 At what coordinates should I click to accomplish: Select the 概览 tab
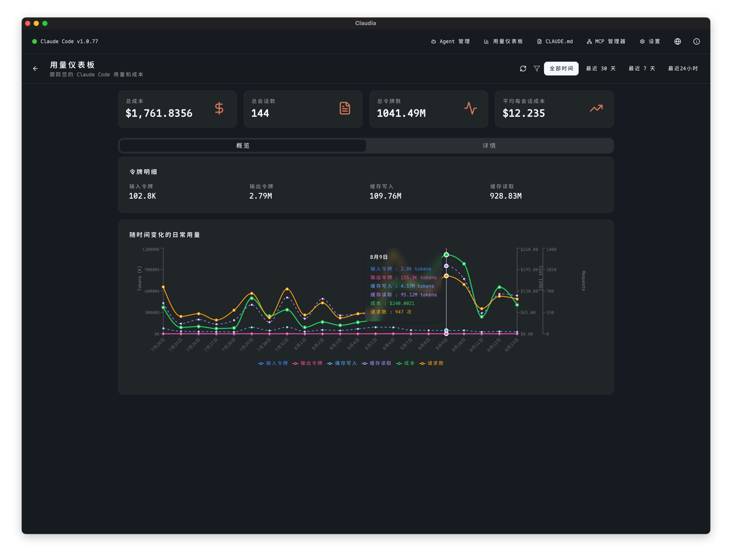coord(243,146)
